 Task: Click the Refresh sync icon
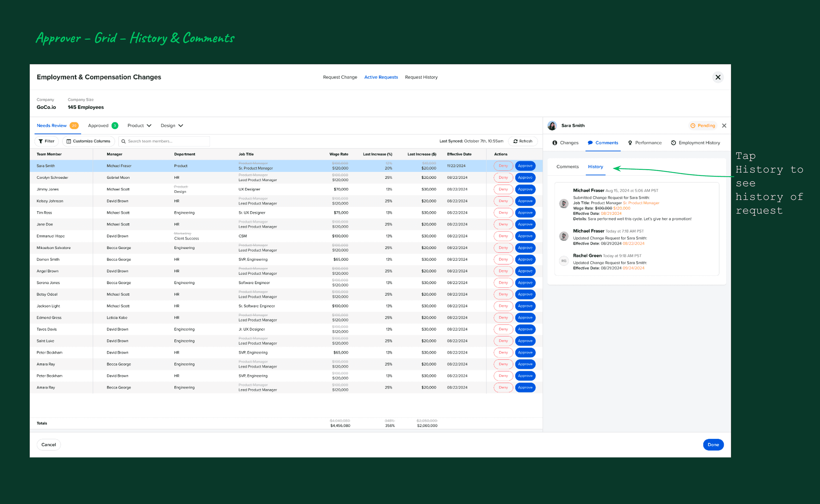pyautogui.click(x=515, y=141)
